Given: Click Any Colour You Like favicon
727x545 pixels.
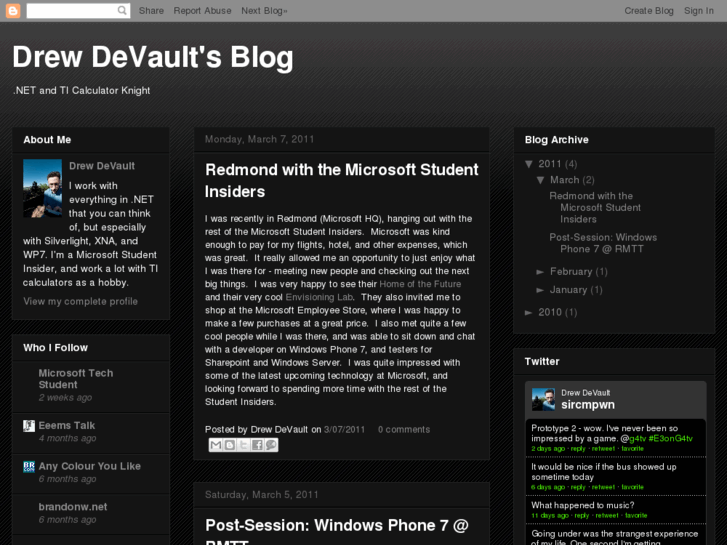Looking at the screenshot, I should [x=29, y=466].
